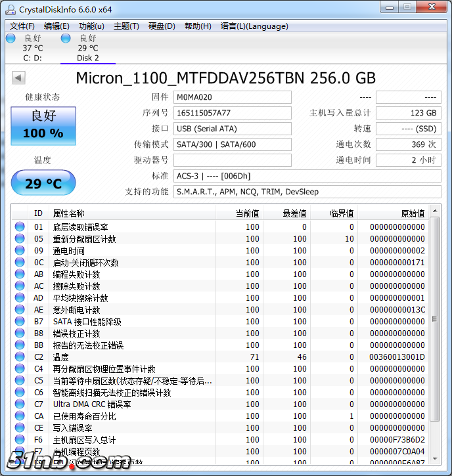The image size is (452, 476).
Task: Click the firmware field M0MA020
Action: click(x=232, y=97)
